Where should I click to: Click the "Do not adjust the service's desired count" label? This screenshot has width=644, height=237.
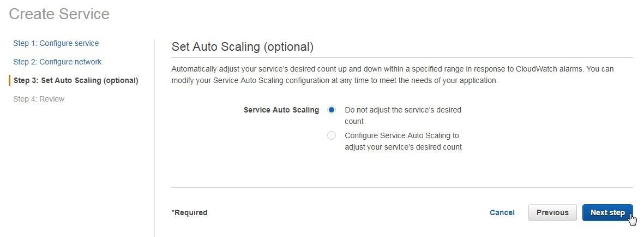coord(403,116)
